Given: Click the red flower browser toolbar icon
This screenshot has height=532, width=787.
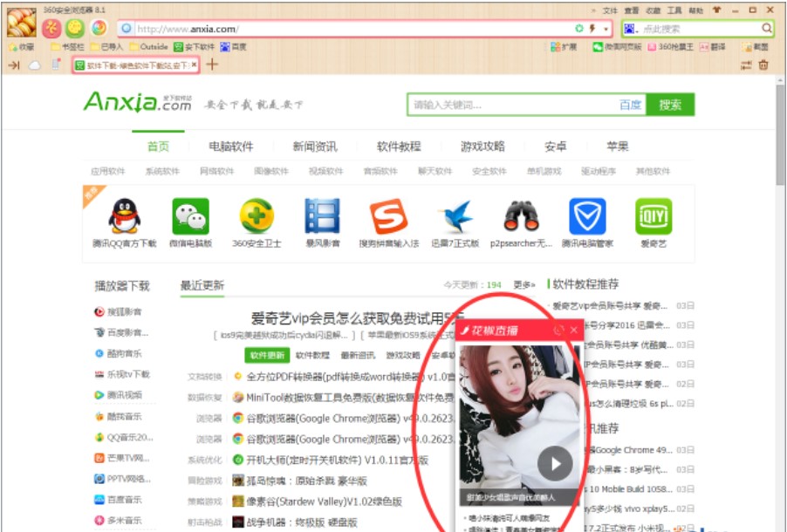Looking at the screenshot, I should 51,29.
